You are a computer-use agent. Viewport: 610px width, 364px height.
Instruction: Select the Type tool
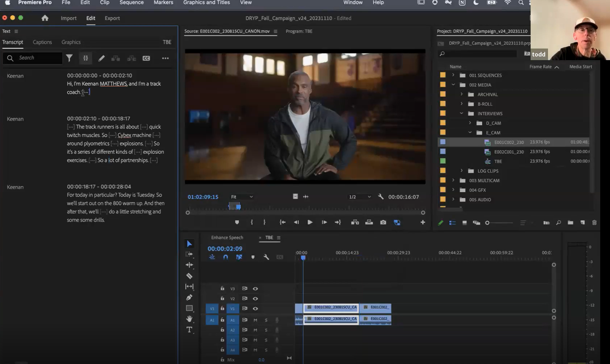pyautogui.click(x=189, y=330)
